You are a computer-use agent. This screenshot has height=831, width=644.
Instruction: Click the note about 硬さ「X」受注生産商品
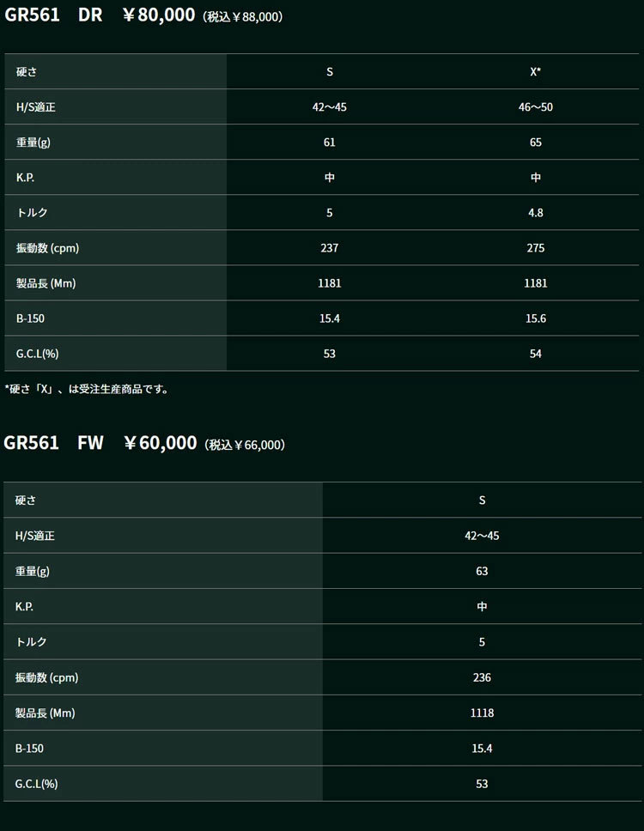pyautogui.click(x=87, y=389)
